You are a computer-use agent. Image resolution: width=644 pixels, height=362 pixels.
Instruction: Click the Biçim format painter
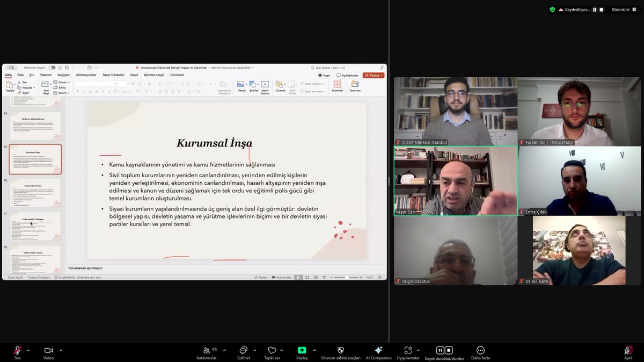tap(23, 93)
